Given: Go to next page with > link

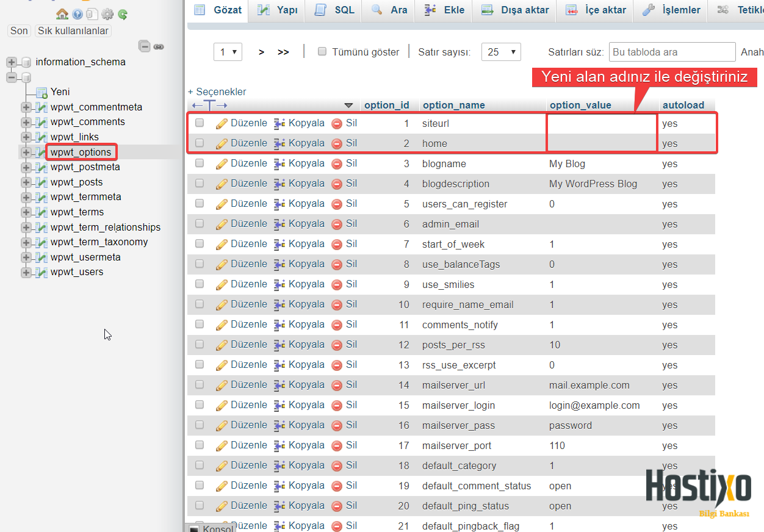Looking at the screenshot, I should [x=261, y=52].
